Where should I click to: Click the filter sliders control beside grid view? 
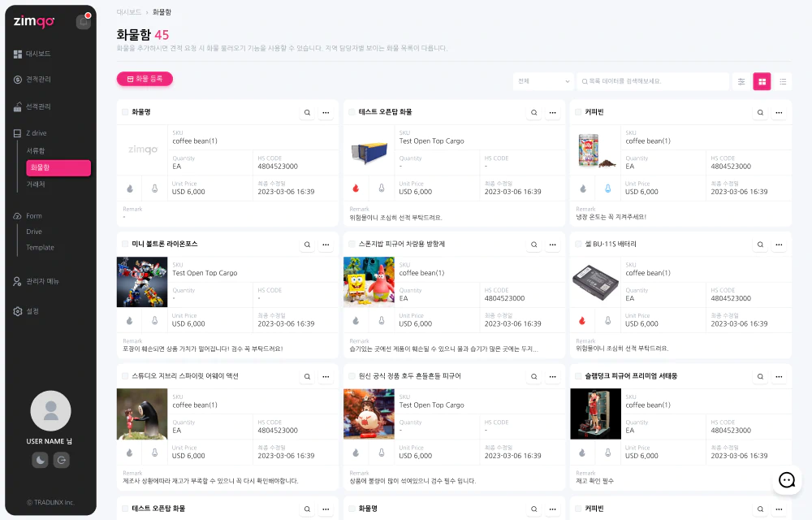point(741,81)
